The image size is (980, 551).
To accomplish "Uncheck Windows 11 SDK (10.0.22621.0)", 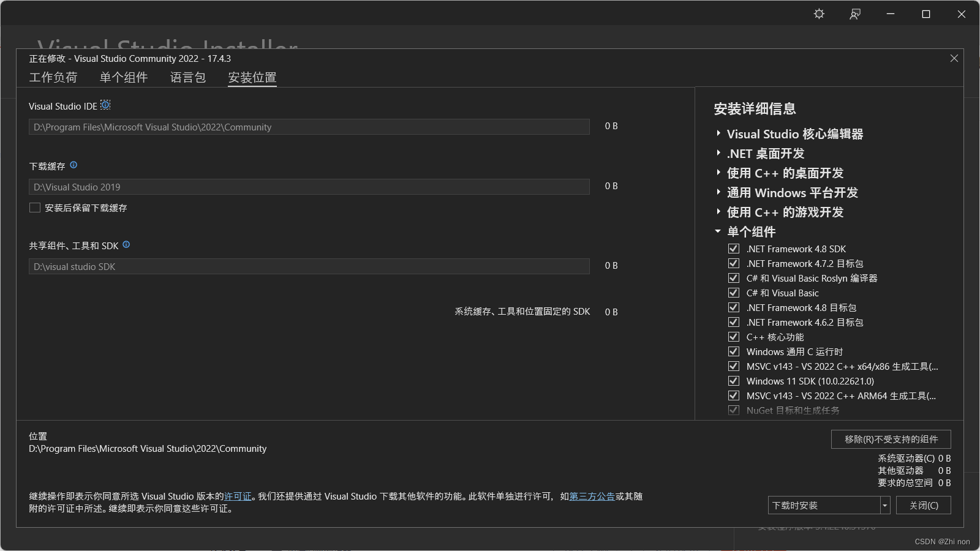I will click(733, 381).
